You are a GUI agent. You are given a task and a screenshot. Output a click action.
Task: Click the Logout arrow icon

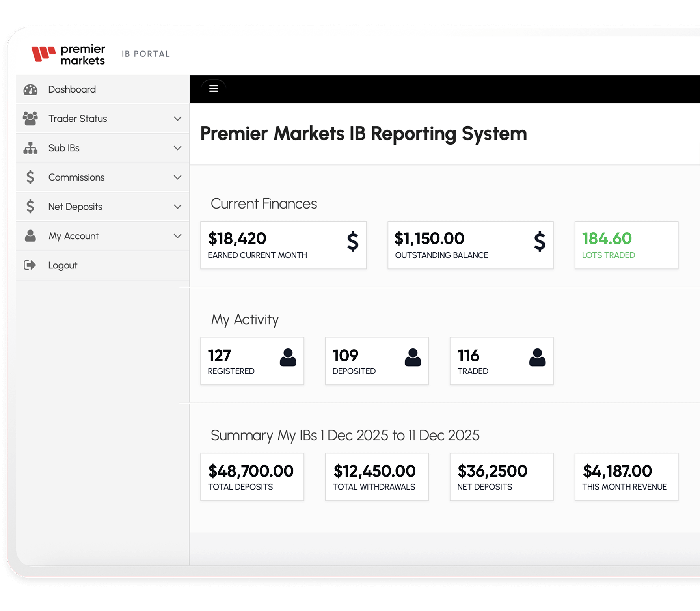tap(30, 265)
